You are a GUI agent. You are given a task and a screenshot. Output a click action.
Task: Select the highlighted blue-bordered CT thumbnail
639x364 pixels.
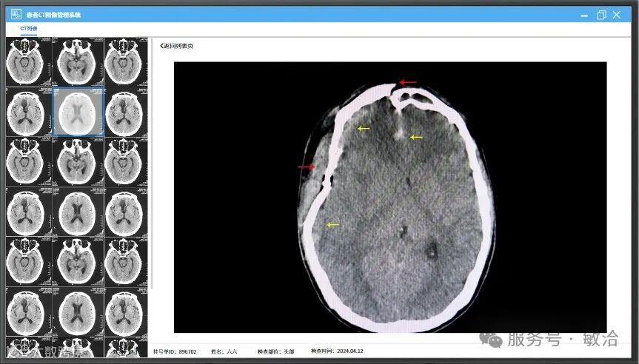pyautogui.click(x=78, y=112)
